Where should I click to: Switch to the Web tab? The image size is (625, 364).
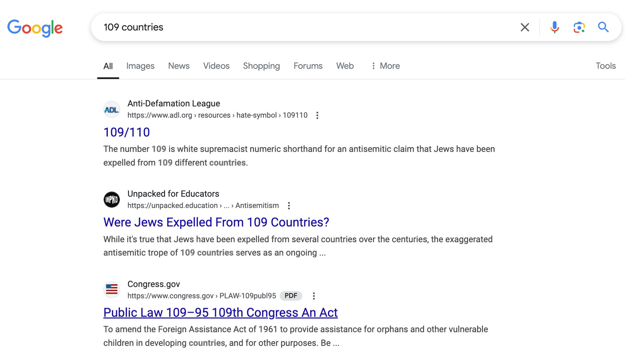point(345,66)
